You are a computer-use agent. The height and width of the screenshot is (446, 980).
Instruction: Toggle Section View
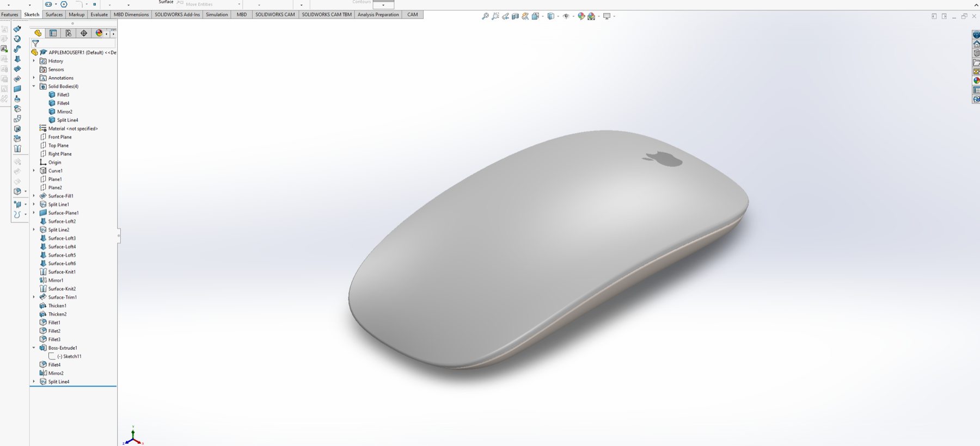pyautogui.click(x=515, y=16)
